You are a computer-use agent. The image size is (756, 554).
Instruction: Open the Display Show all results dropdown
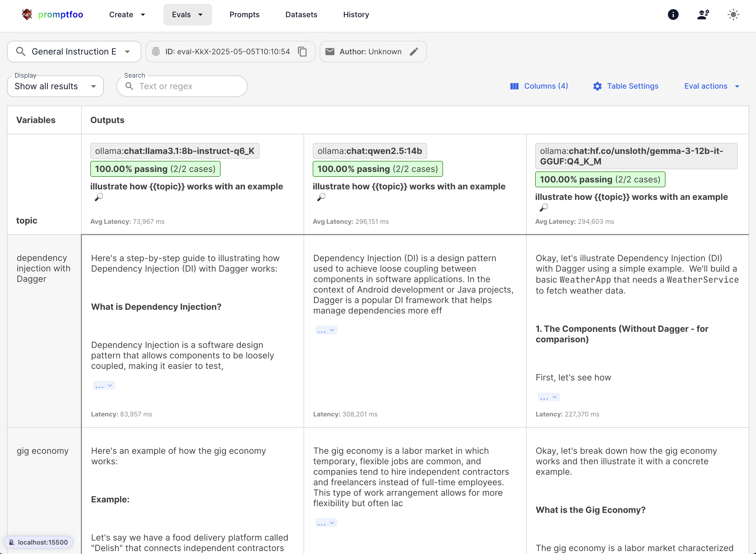coord(55,87)
